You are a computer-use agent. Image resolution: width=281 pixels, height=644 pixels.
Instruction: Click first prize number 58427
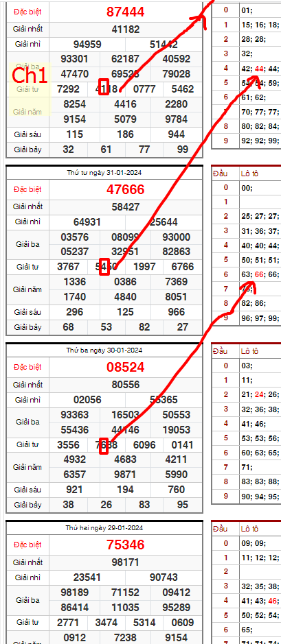click(126, 207)
